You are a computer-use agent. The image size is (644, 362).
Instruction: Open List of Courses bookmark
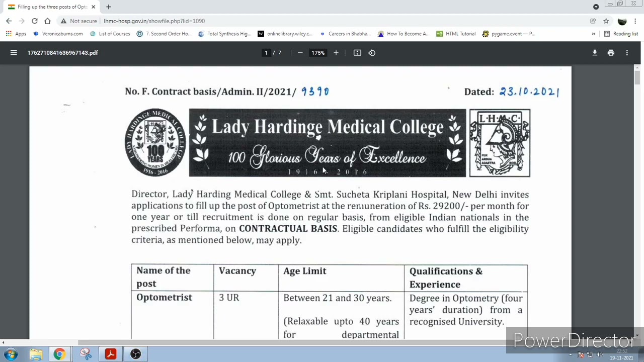coord(110,34)
